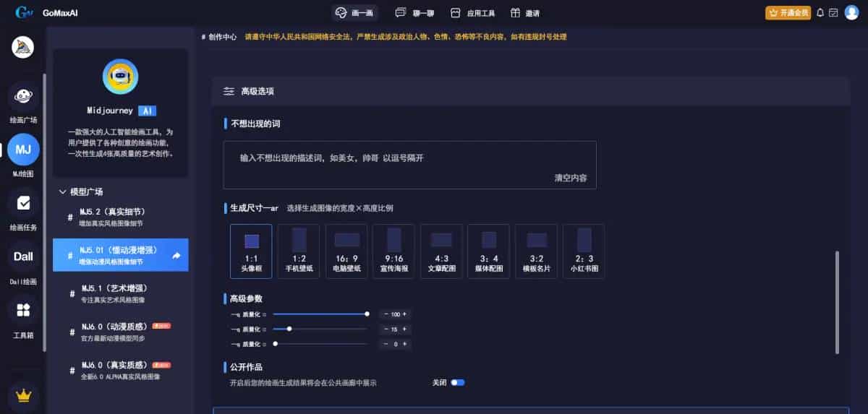Open 邀请 tab
868x414 pixels.
(524, 12)
